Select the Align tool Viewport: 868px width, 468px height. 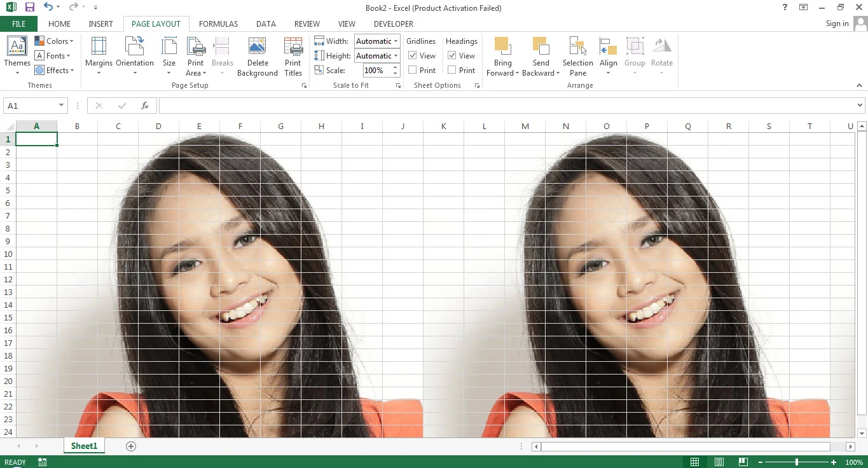tap(608, 56)
